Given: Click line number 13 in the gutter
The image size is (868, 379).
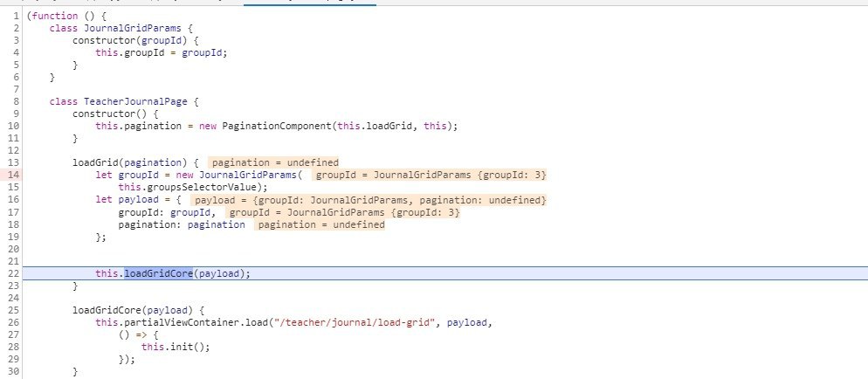Looking at the screenshot, I should (14, 162).
